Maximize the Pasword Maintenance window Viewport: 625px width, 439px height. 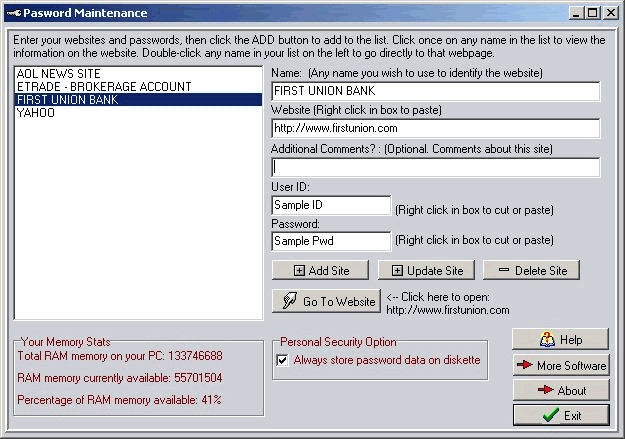(593, 13)
